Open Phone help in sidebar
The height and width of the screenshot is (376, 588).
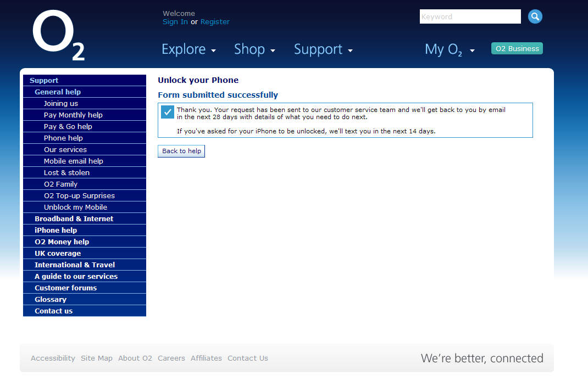pyautogui.click(x=85, y=138)
